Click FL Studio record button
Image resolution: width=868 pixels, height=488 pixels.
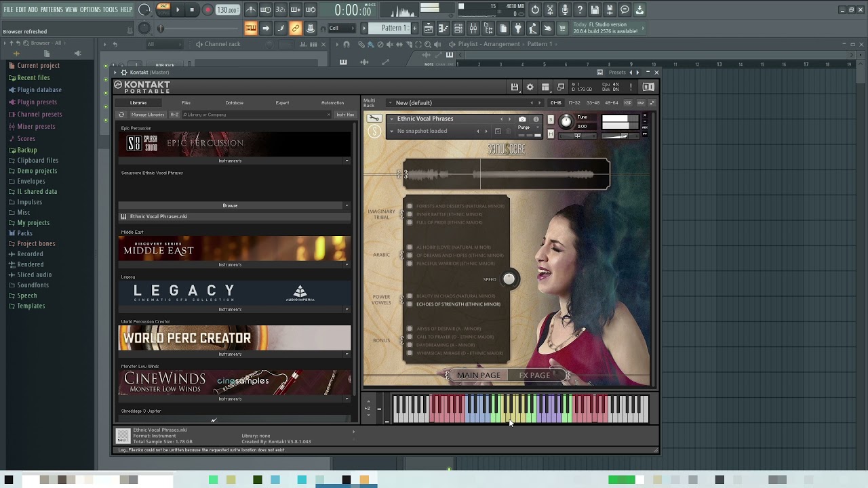208,10
